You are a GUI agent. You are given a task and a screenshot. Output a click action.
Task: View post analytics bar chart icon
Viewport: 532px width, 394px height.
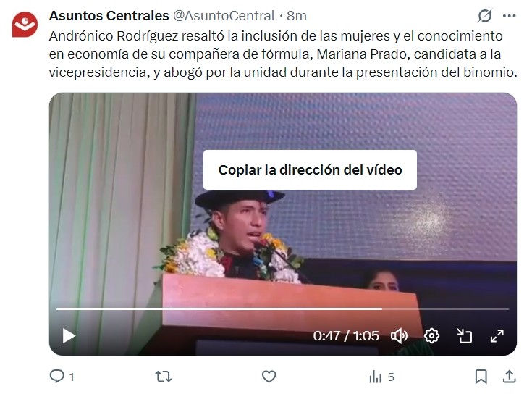375,377
